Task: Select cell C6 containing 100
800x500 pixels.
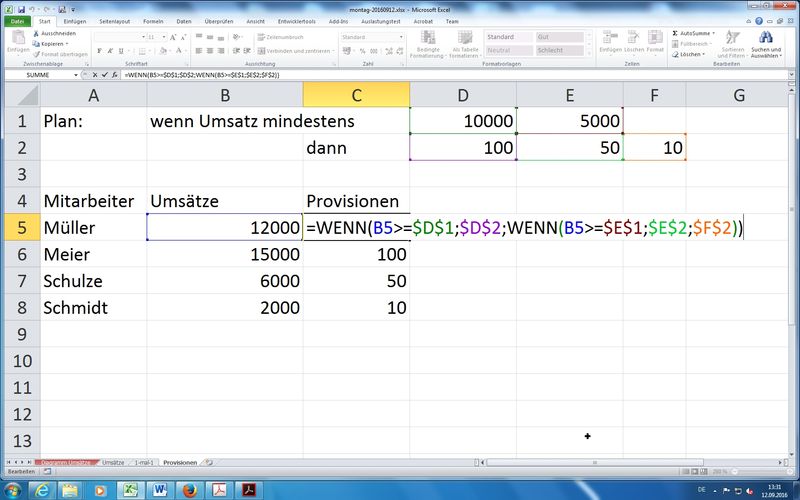Action: 357,255
